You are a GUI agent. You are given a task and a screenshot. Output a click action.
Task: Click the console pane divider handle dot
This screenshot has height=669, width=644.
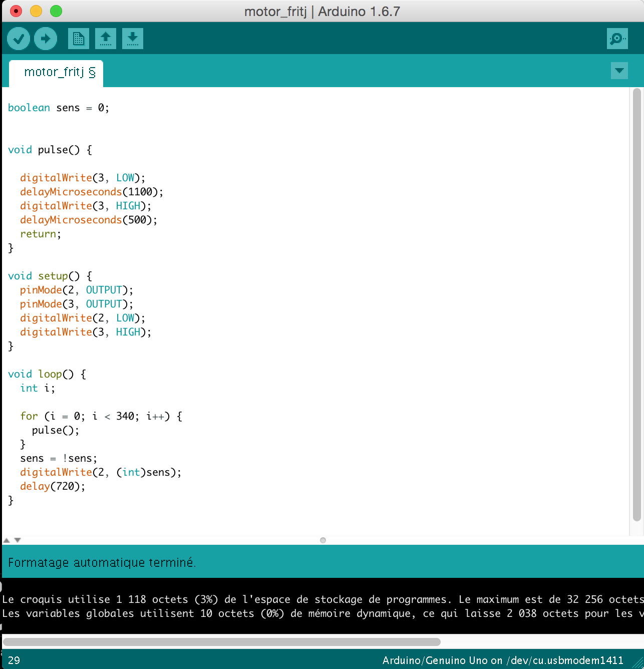[x=323, y=540]
